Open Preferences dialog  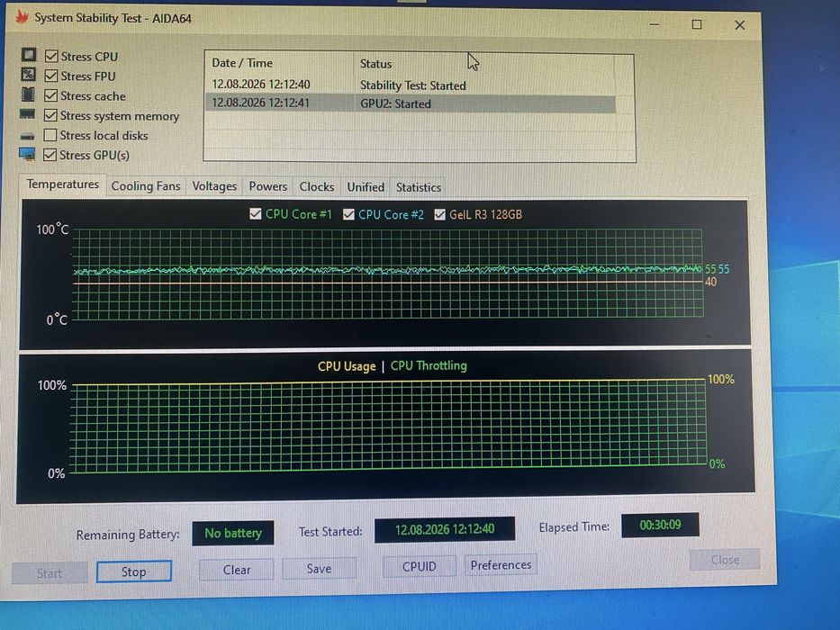[501, 564]
